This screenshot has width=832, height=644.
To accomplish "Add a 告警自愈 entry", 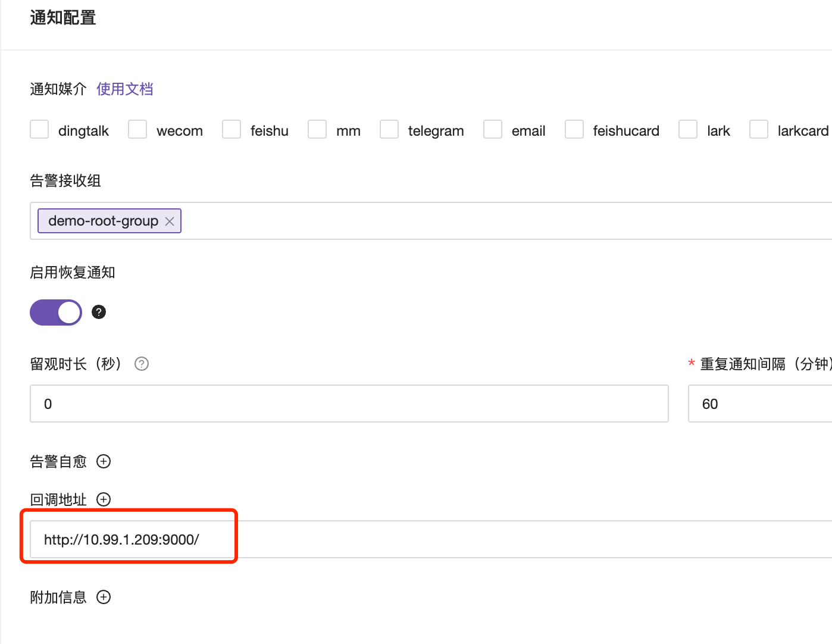I will 104,461.
